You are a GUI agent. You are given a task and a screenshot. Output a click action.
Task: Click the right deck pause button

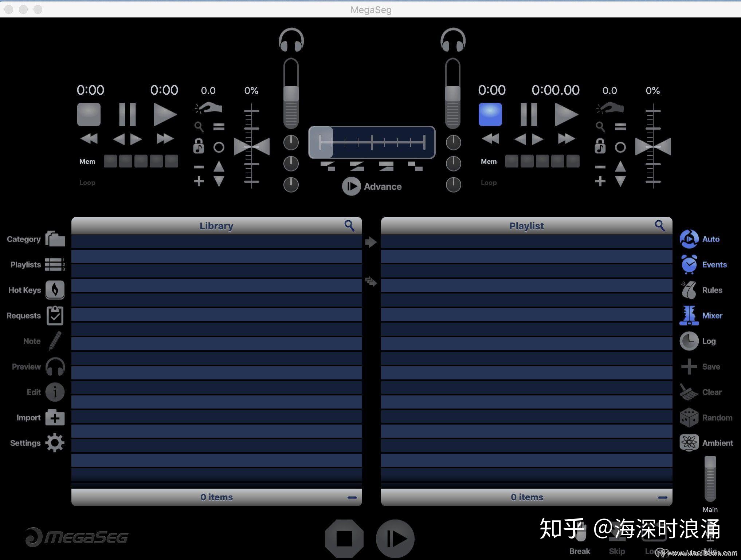[529, 114]
